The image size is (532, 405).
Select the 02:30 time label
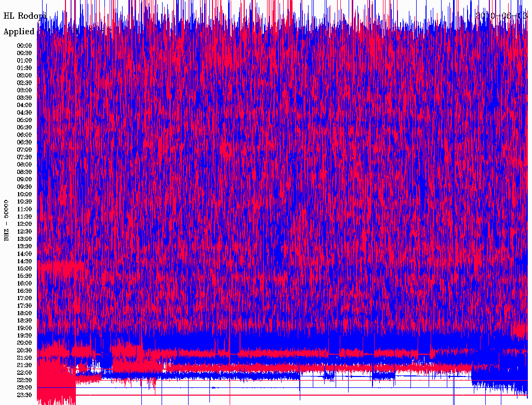24,83
